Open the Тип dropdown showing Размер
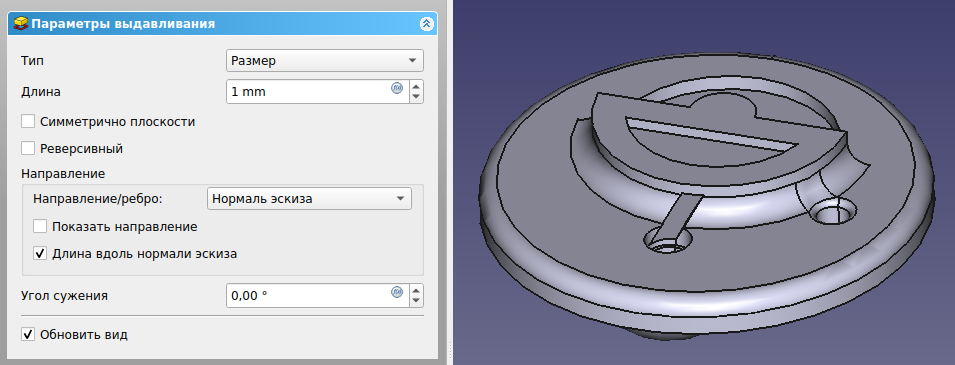 (x=325, y=61)
